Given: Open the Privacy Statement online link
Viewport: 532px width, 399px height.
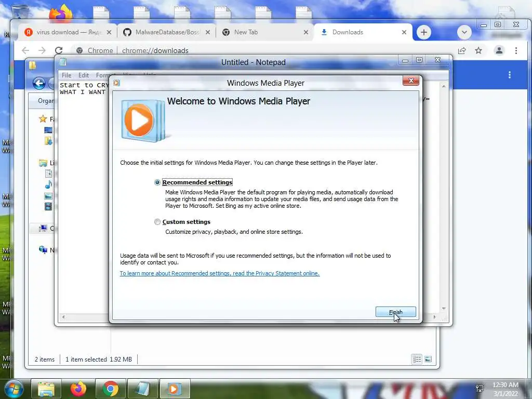Looking at the screenshot, I should coord(220,273).
